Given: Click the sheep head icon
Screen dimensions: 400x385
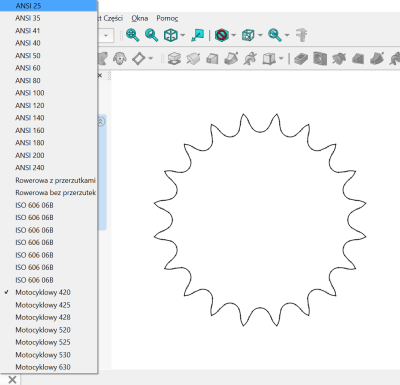Looking at the screenshot, I should tap(120, 59).
